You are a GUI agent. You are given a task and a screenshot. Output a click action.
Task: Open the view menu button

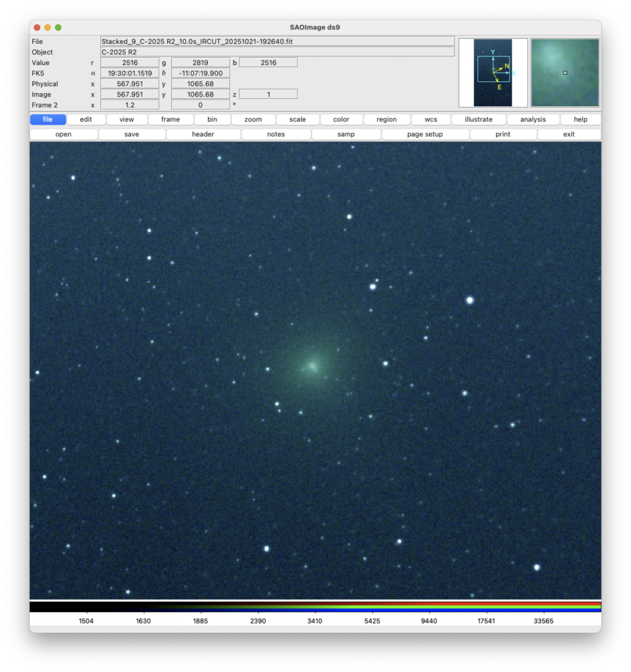click(x=127, y=119)
